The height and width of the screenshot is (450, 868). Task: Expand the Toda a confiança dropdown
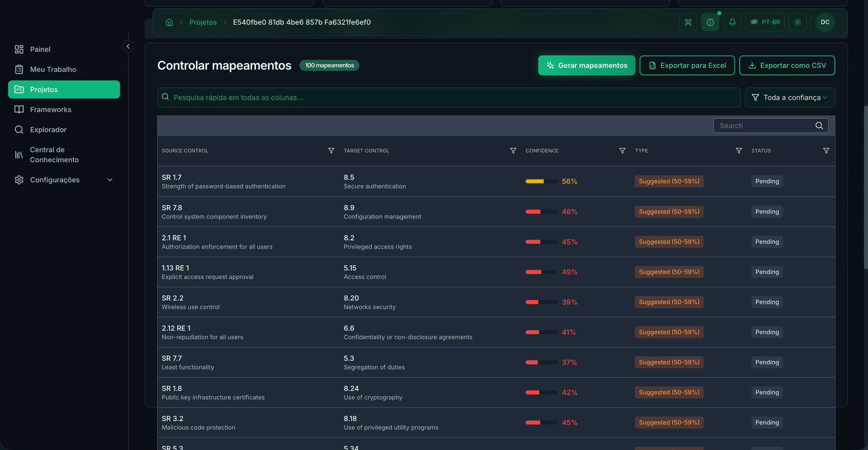point(790,97)
